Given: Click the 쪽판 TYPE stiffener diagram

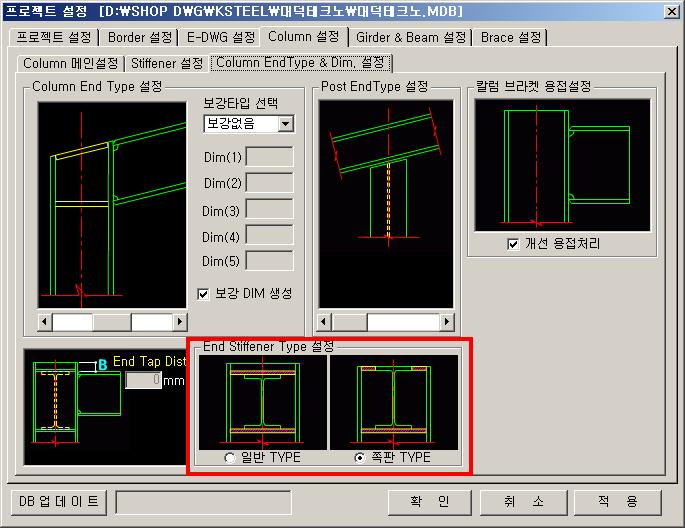Looking at the screenshot, I should [x=394, y=402].
